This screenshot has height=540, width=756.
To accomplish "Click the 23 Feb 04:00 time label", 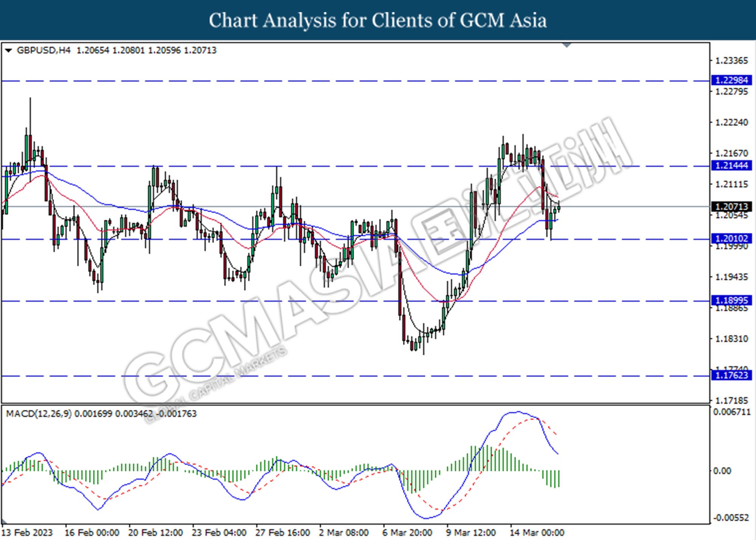I will 219,532.
